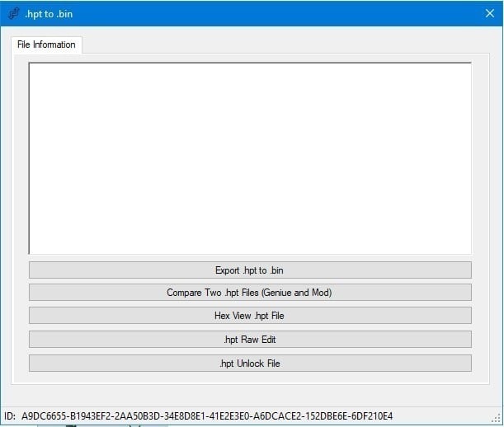Screen dimensions: 504x427
Task: Click the Export .hpt to .bin button
Action: click(x=250, y=270)
